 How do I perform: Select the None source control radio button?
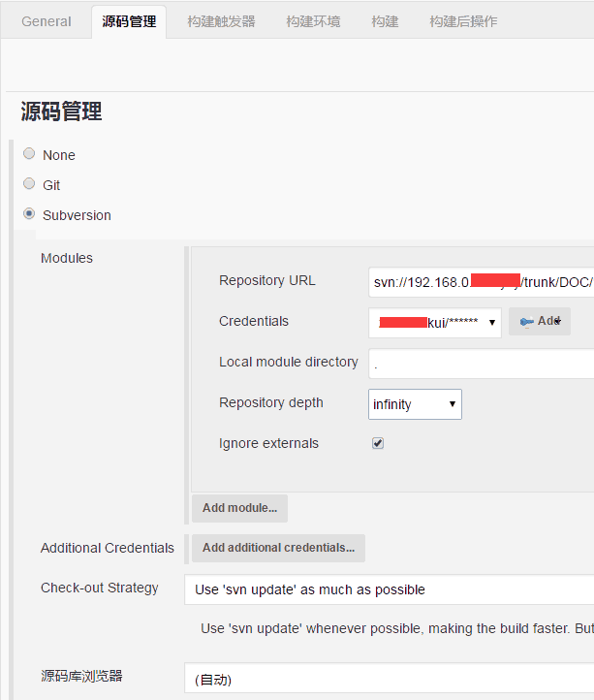click(29, 153)
